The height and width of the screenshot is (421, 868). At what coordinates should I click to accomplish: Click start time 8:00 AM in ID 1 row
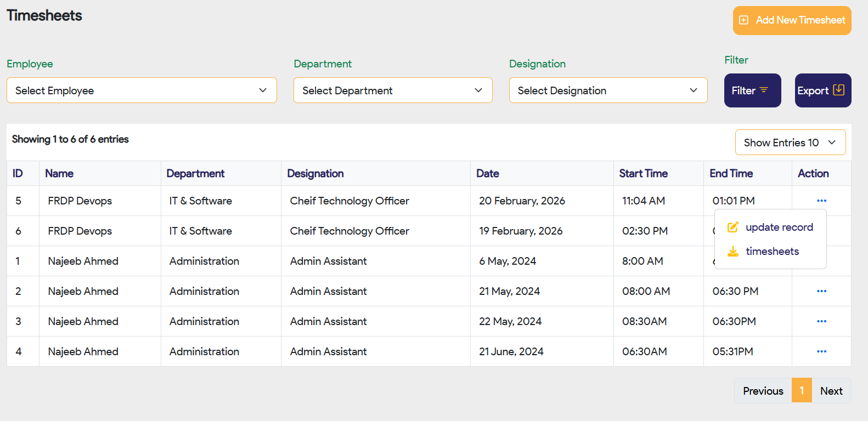(x=642, y=261)
